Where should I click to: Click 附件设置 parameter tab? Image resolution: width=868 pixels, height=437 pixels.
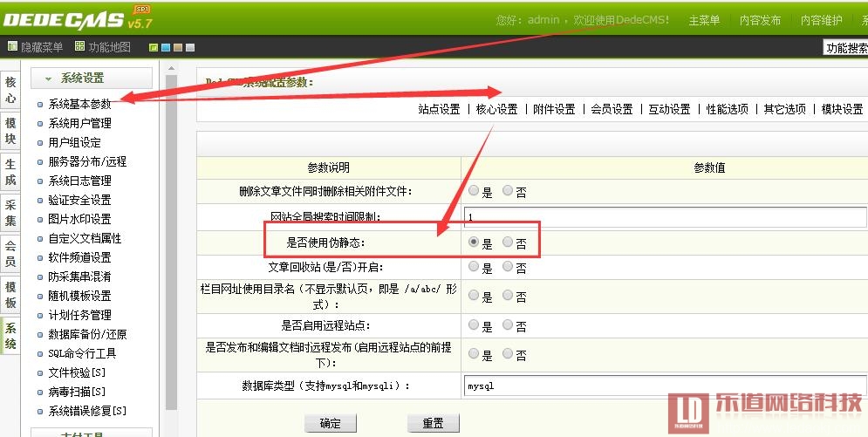[x=554, y=110]
